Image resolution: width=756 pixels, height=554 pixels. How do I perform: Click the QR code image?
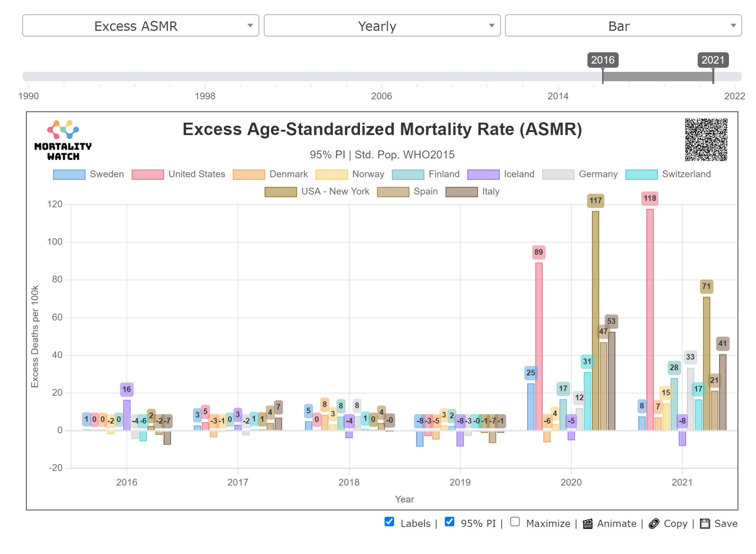[x=706, y=140]
